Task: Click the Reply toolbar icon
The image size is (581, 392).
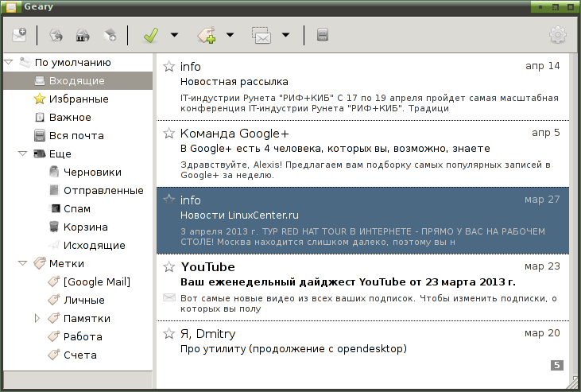Action: point(56,35)
